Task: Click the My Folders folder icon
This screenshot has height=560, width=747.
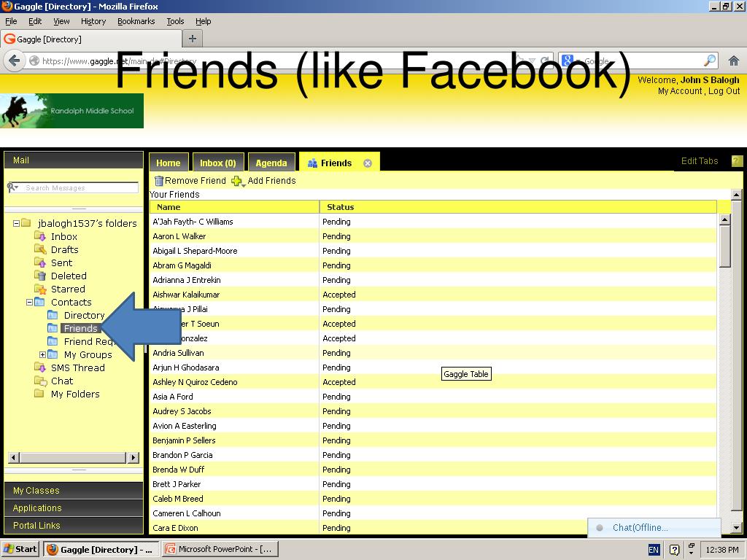Action: point(39,393)
